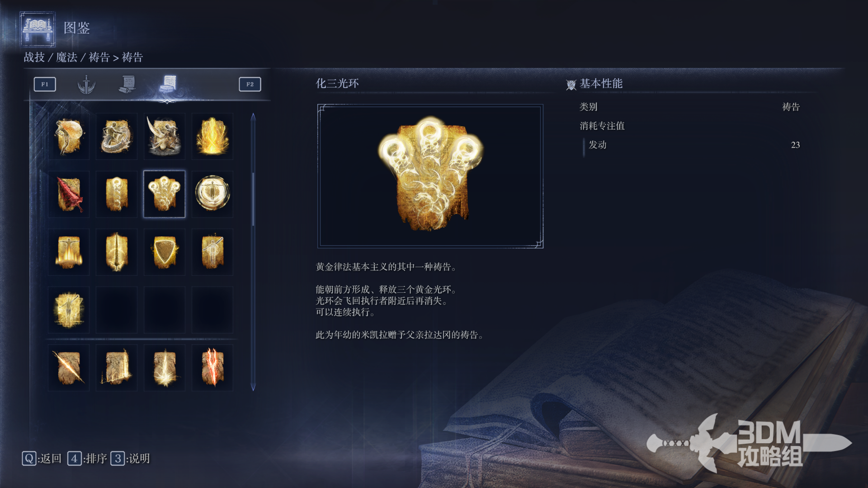
Task: Click the 4 排序 sort prompt
Action: point(87,459)
